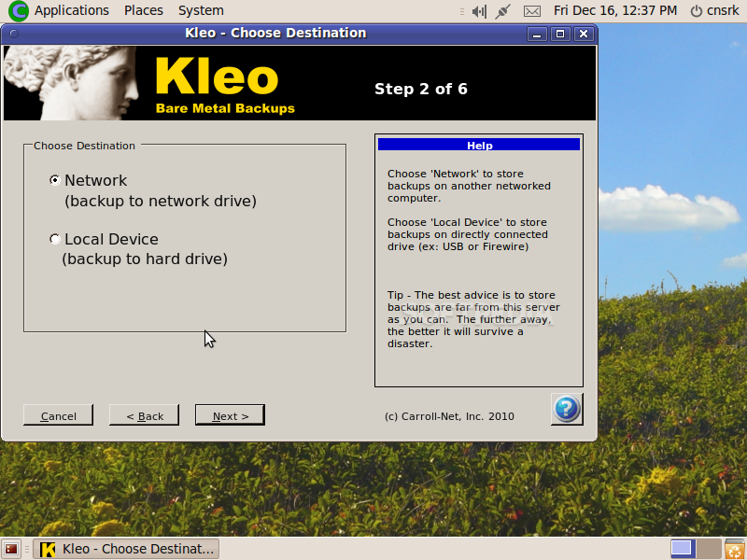Click the "Step 2 of 6" header text
747x560 pixels.
pos(421,89)
